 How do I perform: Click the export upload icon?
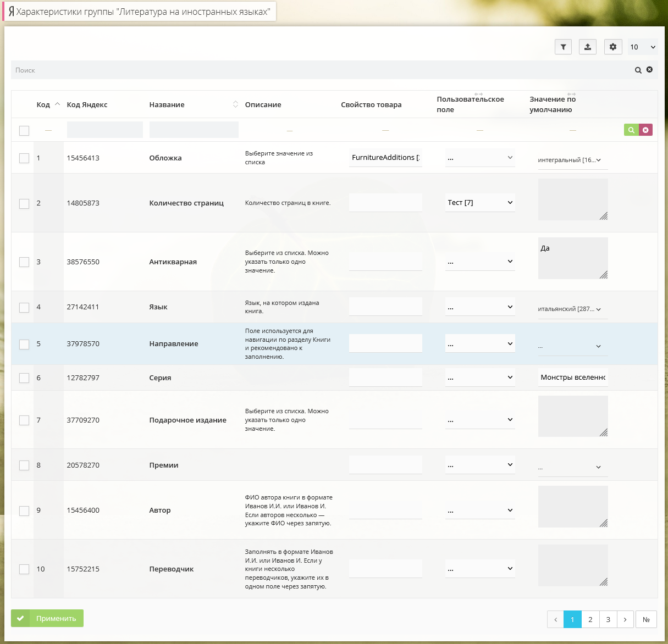(x=587, y=47)
